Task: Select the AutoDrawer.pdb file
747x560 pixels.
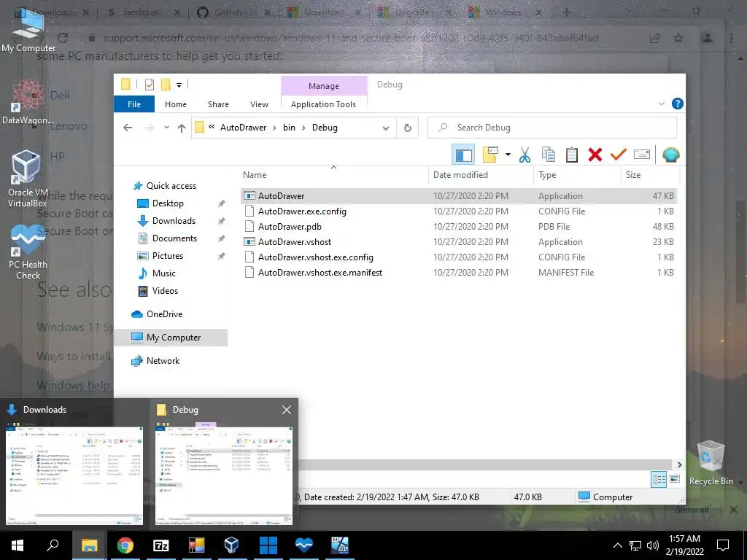Action: point(458,226)
